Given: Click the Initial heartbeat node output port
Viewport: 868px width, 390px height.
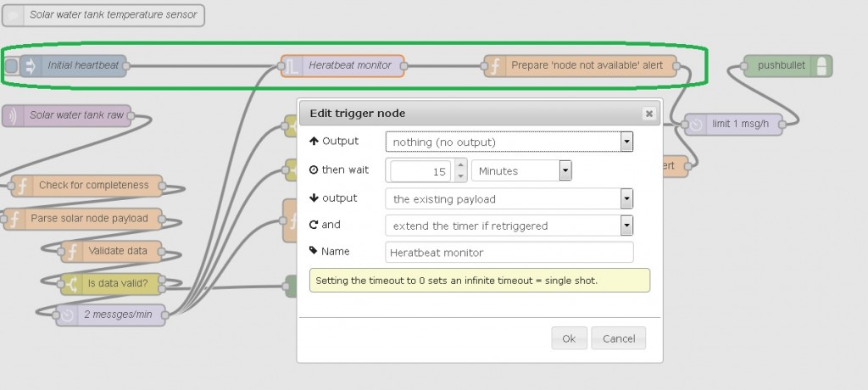Looking at the screenshot, I should point(125,66).
